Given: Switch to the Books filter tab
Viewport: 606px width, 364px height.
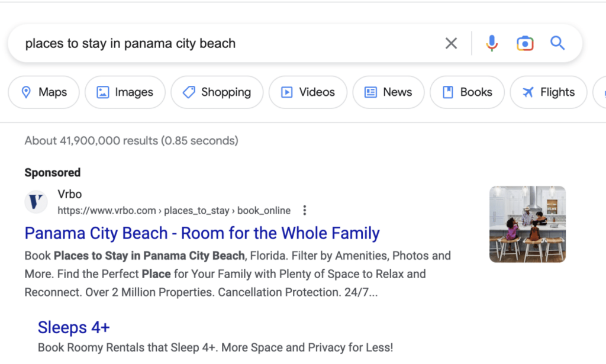Looking at the screenshot, I should tap(467, 92).
